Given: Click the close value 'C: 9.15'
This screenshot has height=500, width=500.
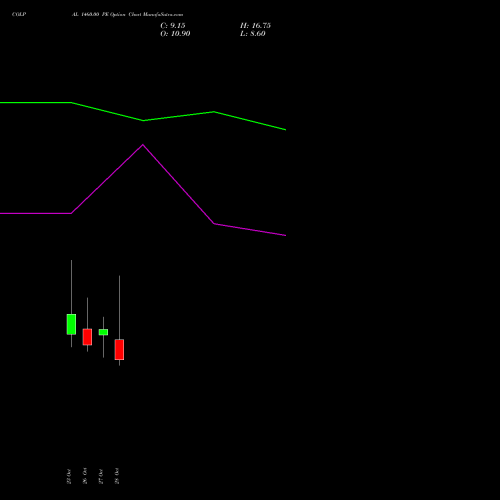Looking at the screenshot, I should click(173, 26).
